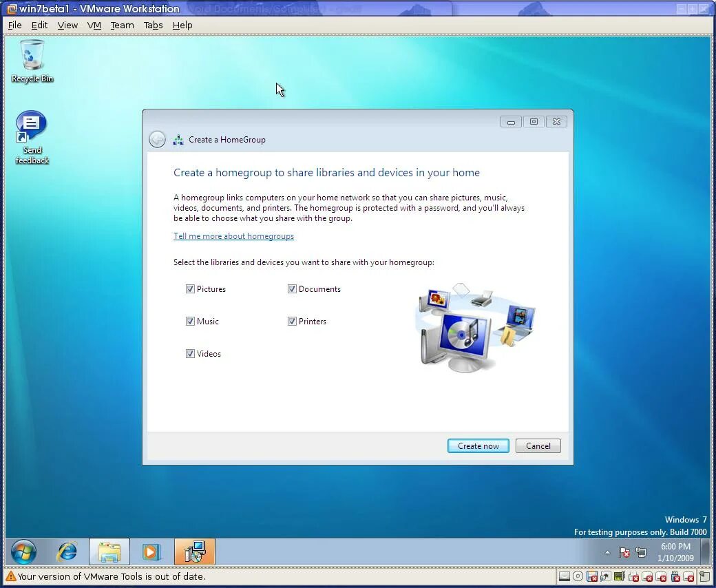
Task: Close the Create a HomeGroup dialog
Action: pos(556,122)
